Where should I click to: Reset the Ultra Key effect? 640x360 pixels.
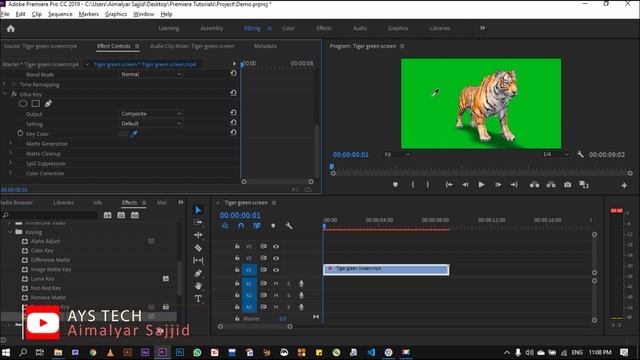[x=233, y=93]
